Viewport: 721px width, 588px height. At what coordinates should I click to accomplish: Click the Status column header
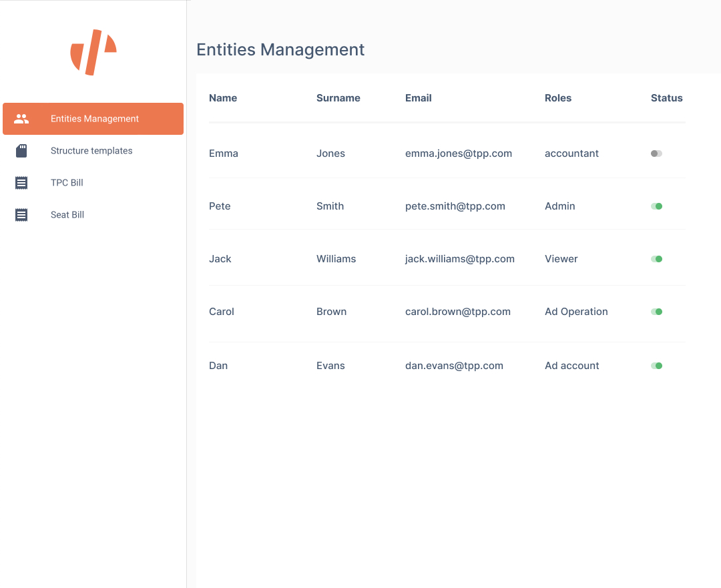tap(666, 98)
